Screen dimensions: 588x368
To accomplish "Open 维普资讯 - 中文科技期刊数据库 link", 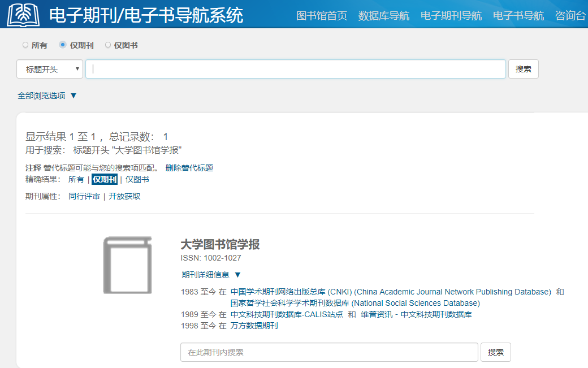I will [416, 314].
